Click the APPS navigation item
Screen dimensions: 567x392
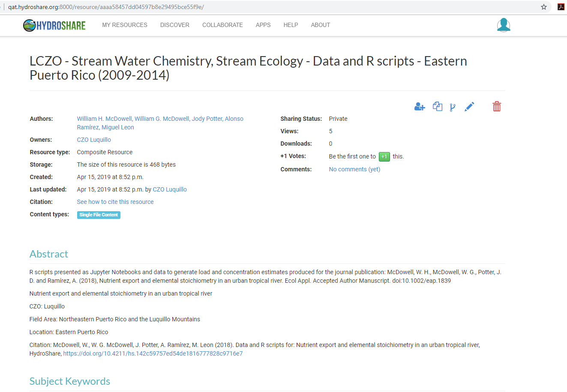(x=263, y=25)
